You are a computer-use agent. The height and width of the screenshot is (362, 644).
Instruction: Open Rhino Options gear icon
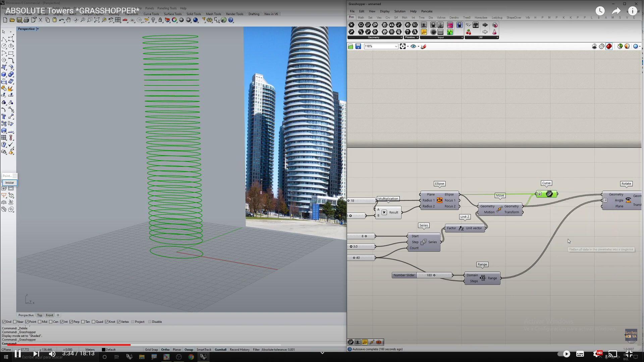tap(210, 20)
